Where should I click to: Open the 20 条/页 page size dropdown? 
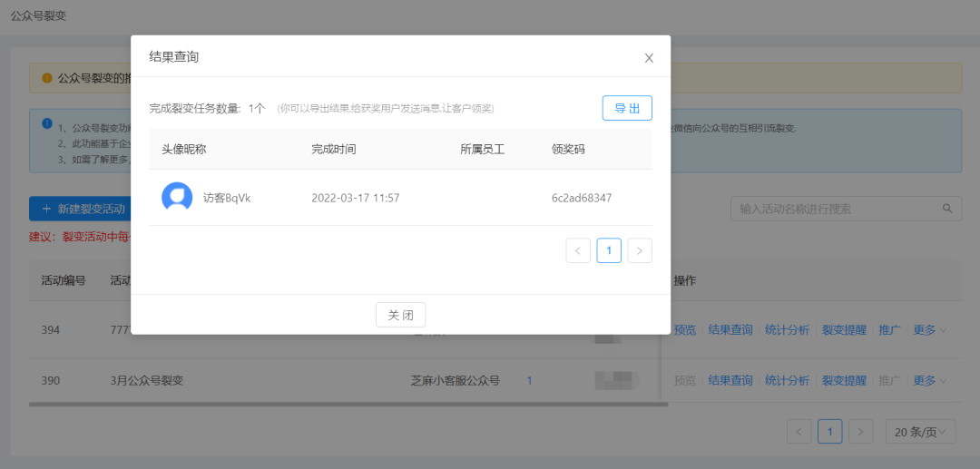921,432
